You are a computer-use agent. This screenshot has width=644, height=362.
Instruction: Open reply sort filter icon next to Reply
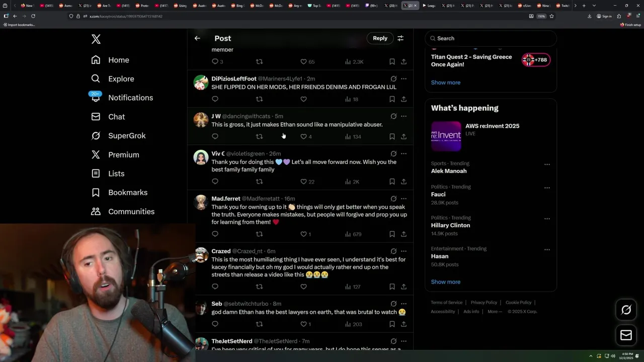(x=400, y=38)
